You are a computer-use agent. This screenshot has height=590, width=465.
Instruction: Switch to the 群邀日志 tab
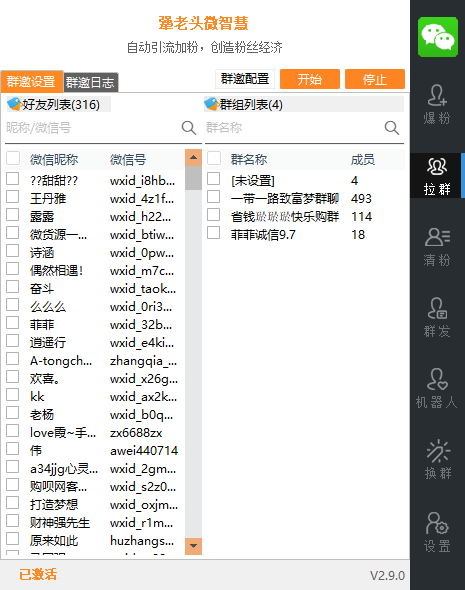[x=91, y=82]
